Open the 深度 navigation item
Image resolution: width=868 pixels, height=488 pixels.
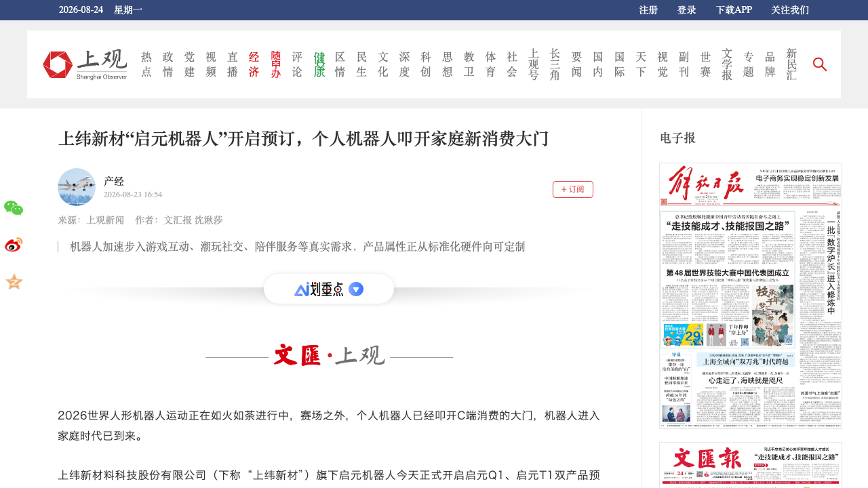click(x=405, y=64)
